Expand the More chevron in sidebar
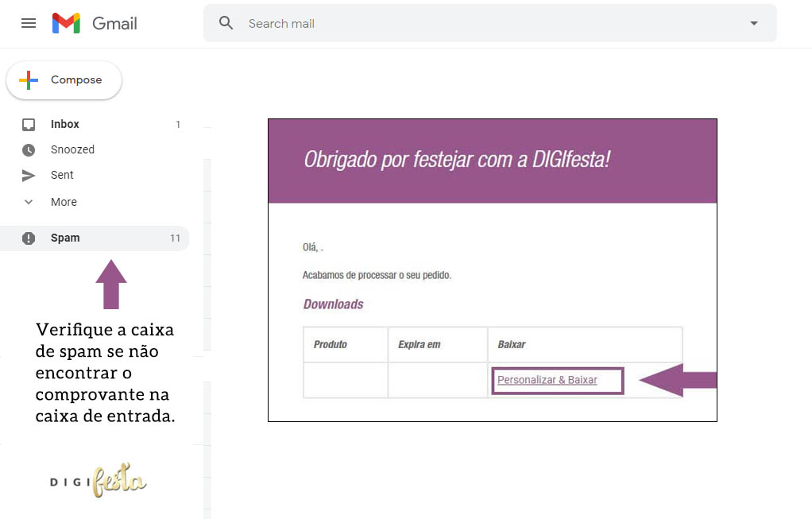The height and width of the screenshot is (519, 812). tap(29, 202)
